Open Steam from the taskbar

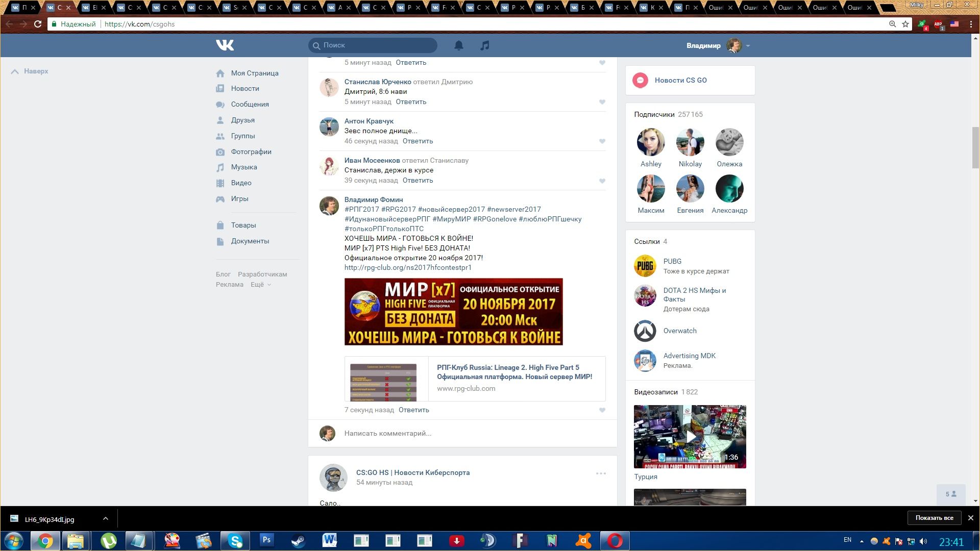pyautogui.click(x=298, y=541)
